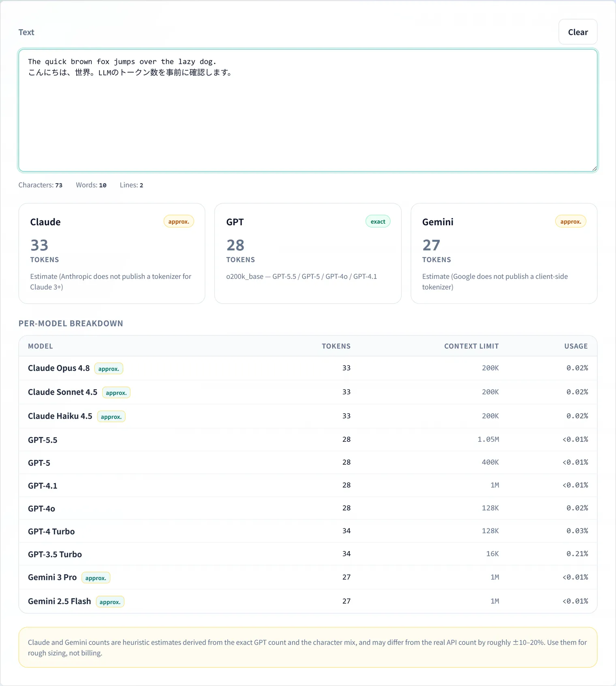Image resolution: width=616 pixels, height=686 pixels.
Task: Click the MODEL column header
Action: click(41, 346)
